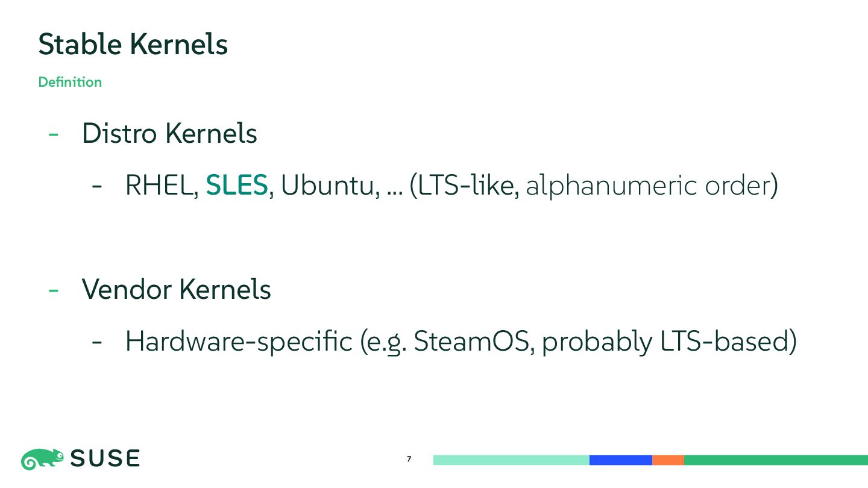This screenshot has height=488, width=868.
Task: Click the dark green progress bar segment
Action: (776, 460)
